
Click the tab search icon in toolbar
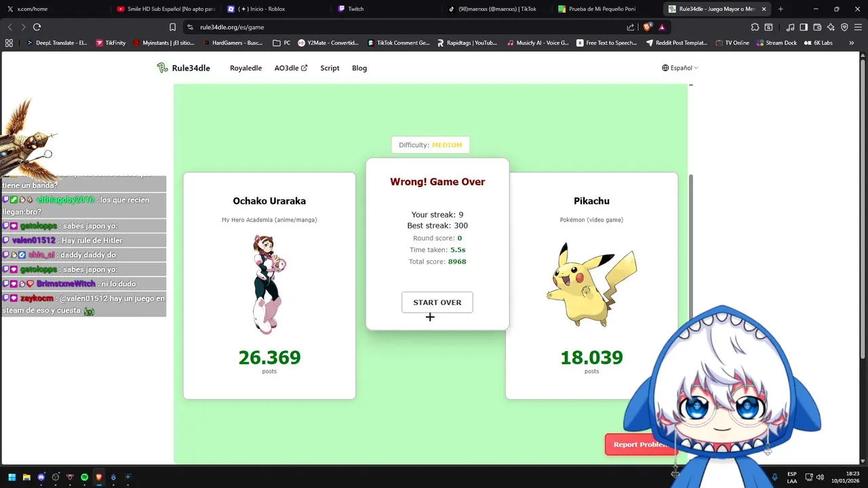click(x=768, y=27)
